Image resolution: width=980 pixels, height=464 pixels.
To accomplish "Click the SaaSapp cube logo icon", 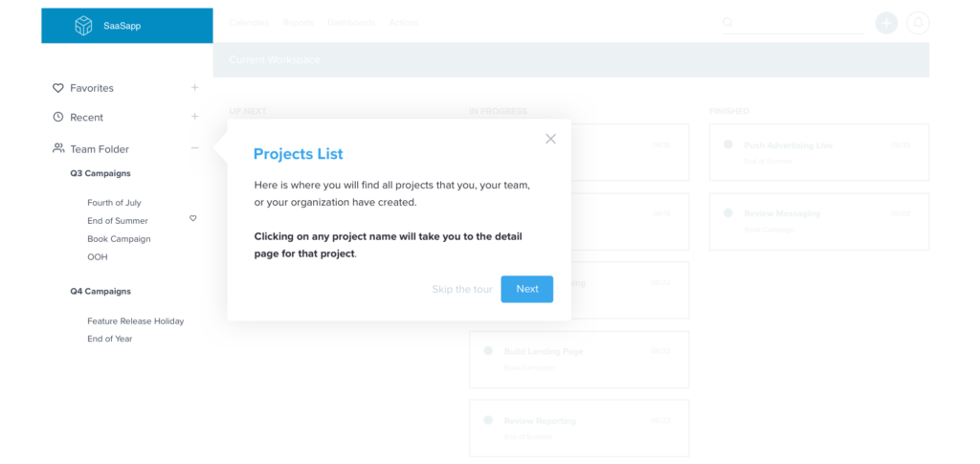I will point(84,26).
